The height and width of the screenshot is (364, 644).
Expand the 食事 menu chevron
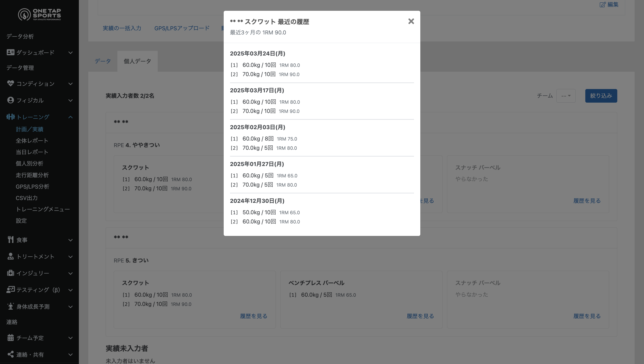[x=71, y=240]
